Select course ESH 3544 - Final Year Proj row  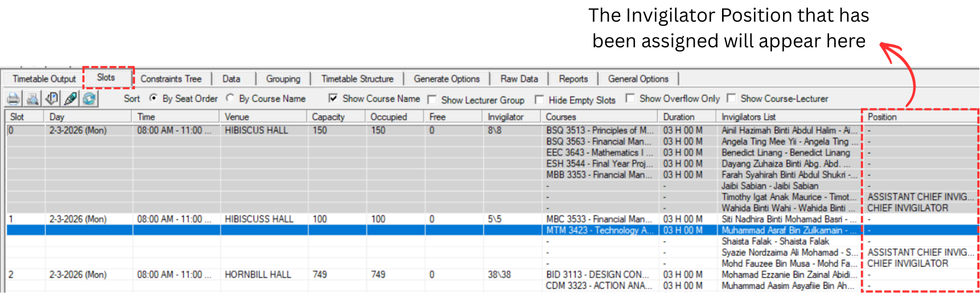coord(600,164)
